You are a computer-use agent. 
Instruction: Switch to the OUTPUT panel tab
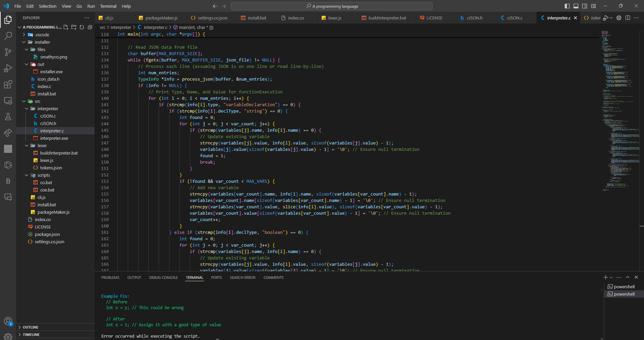tap(134, 277)
